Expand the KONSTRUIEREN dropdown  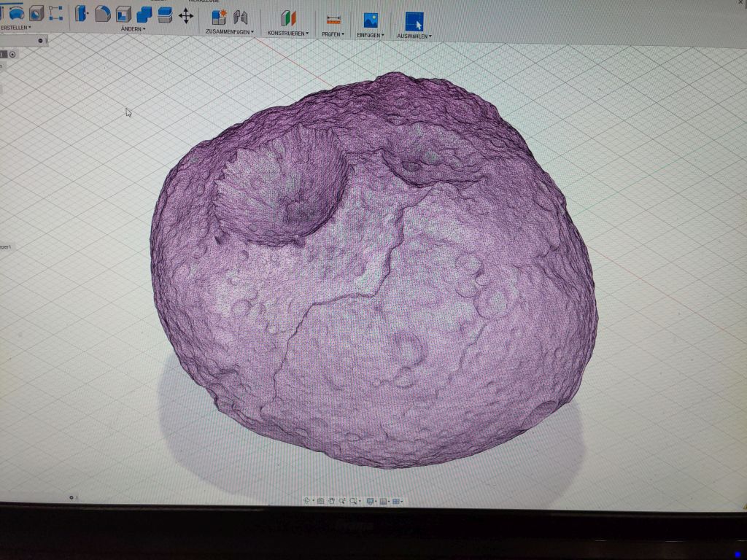point(288,34)
